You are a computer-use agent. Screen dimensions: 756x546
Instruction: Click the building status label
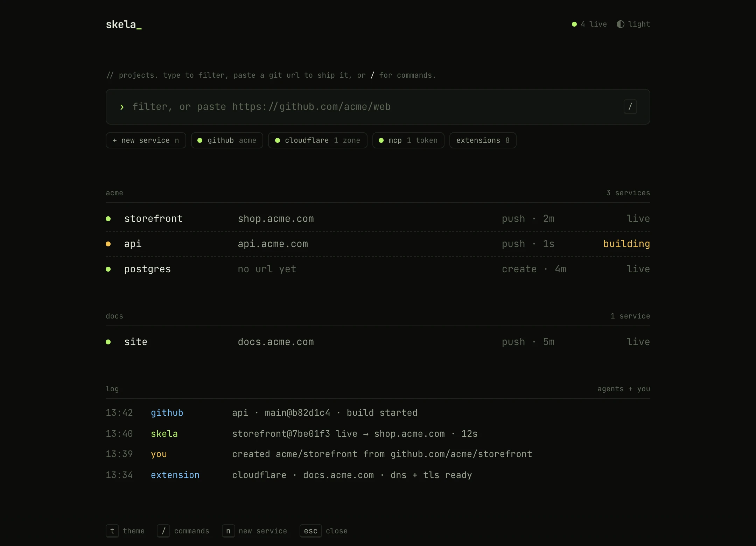(x=626, y=244)
